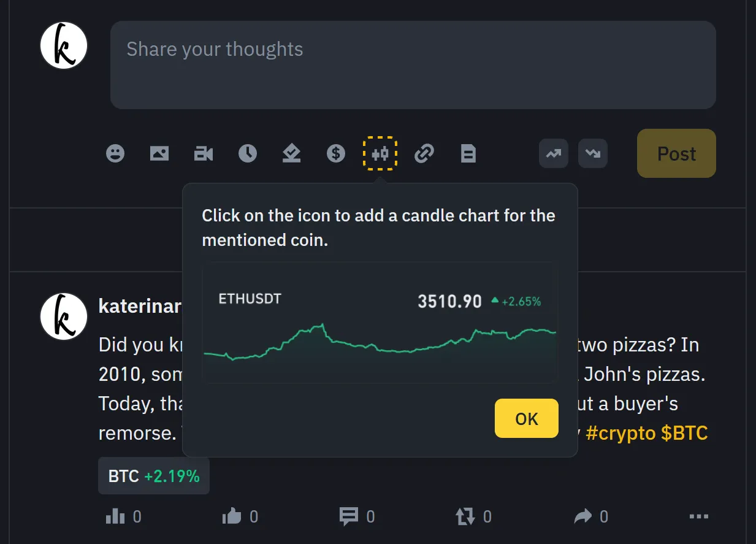Viewport: 756px width, 544px height.
Task: Open the article document icon
Action: pos(468,153)
